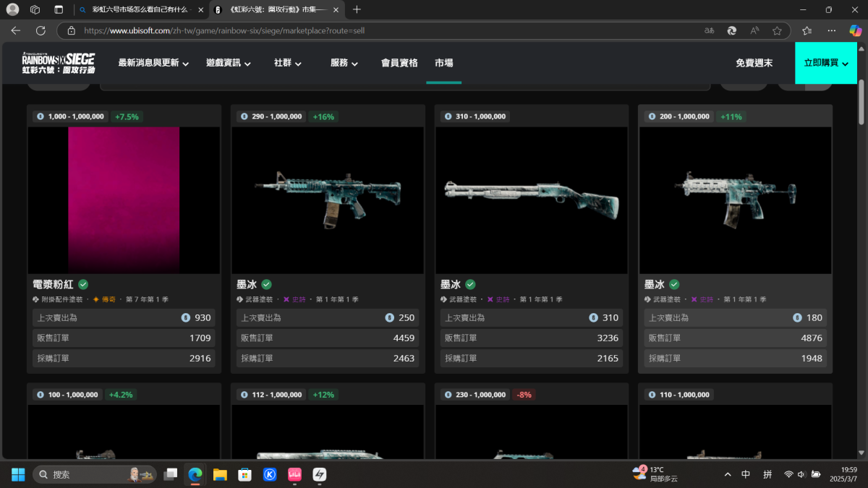Image resolution: width=868 pixels, height=488 pixels.
Task: Click the taskbar 搜索 search box
Action: coord(95,474)
